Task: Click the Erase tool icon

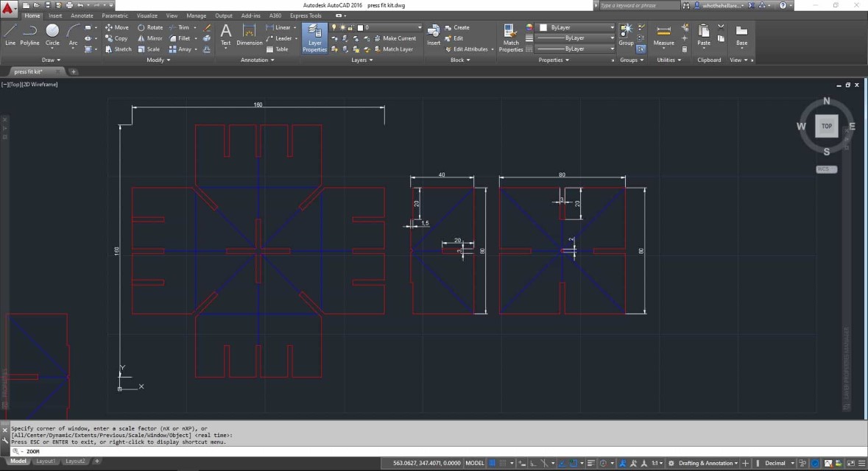Action: (x=207, y=27)
